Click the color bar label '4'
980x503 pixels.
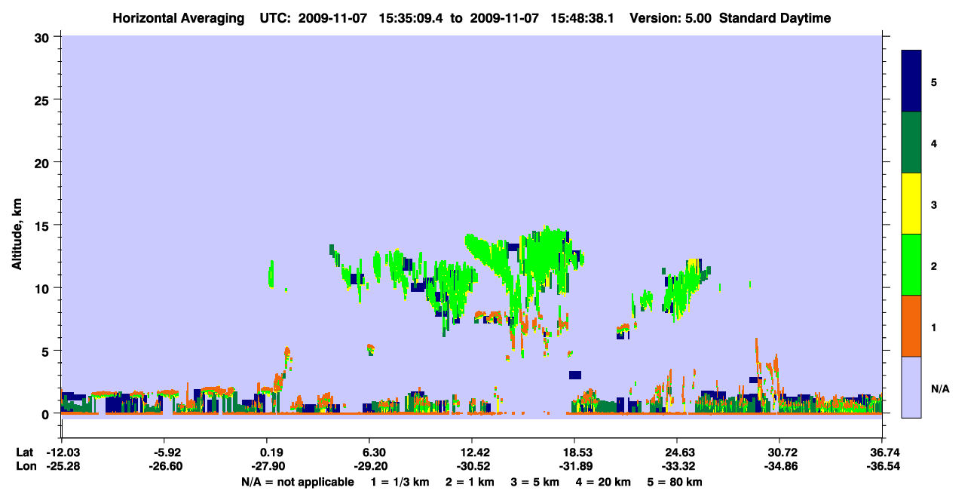tap(934, 143)
